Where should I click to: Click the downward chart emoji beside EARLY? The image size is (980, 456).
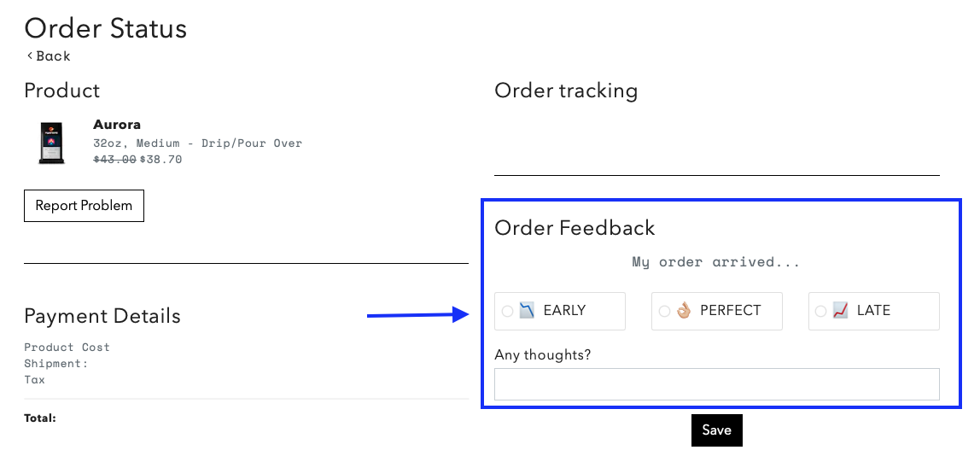[x=527, y=310]
